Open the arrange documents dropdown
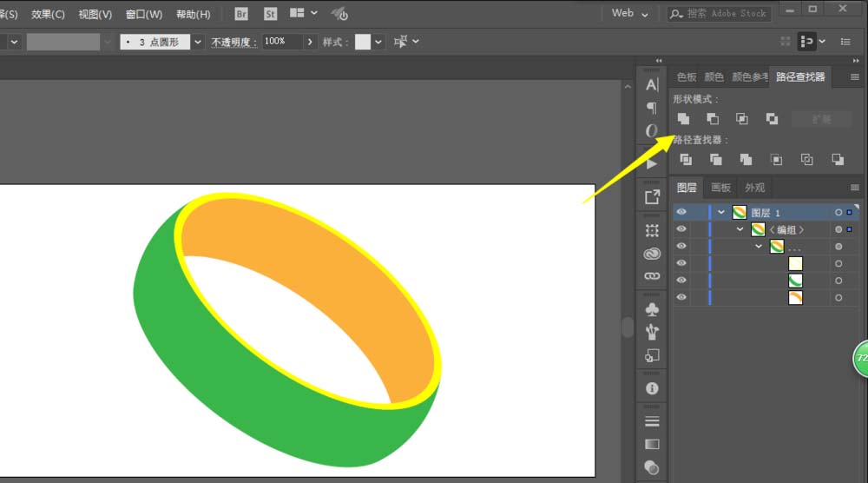Viewport: 868px width, 483px height. point(304,13)
